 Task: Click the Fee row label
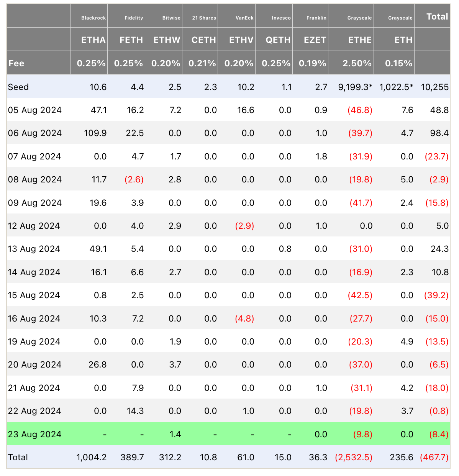pyautogui.click(x=16, y=63)
